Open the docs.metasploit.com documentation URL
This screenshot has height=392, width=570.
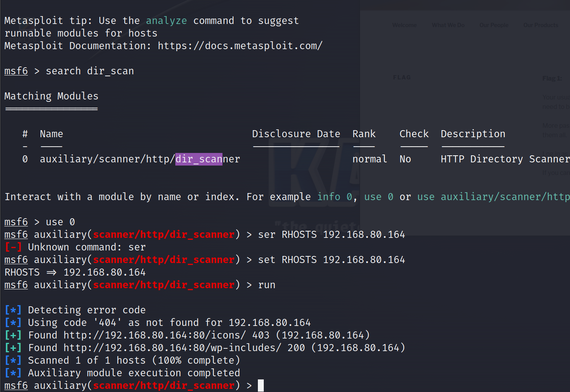(x=240, y=46)
